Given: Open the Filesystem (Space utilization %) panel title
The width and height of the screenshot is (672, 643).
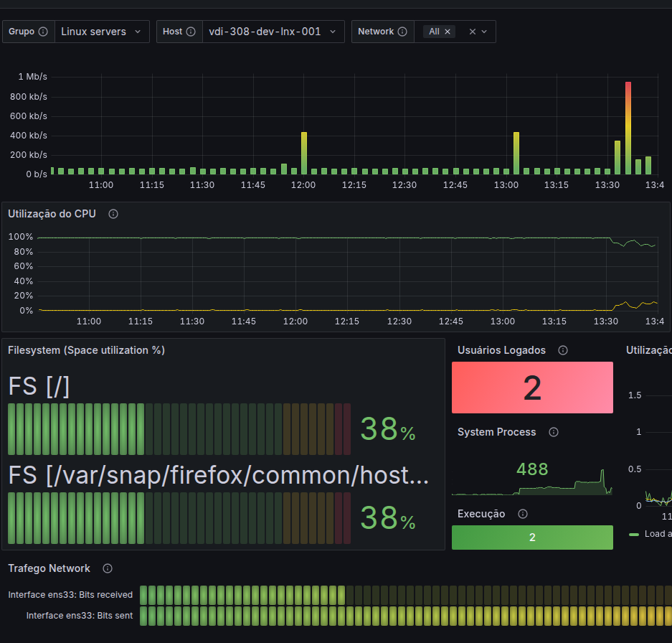Looking at the screenshot, I should [x=86, y=350].
